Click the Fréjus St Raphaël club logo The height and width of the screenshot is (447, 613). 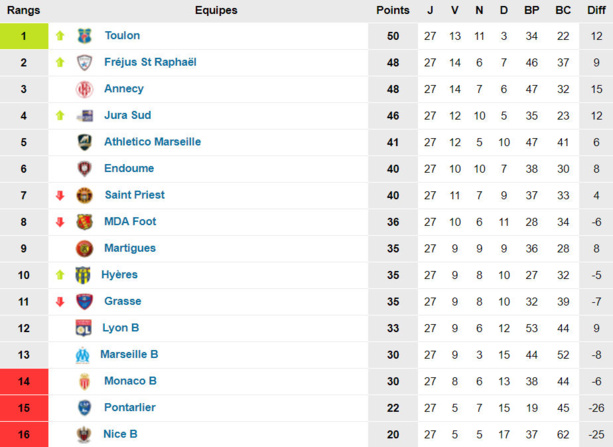tap(84, 62)
